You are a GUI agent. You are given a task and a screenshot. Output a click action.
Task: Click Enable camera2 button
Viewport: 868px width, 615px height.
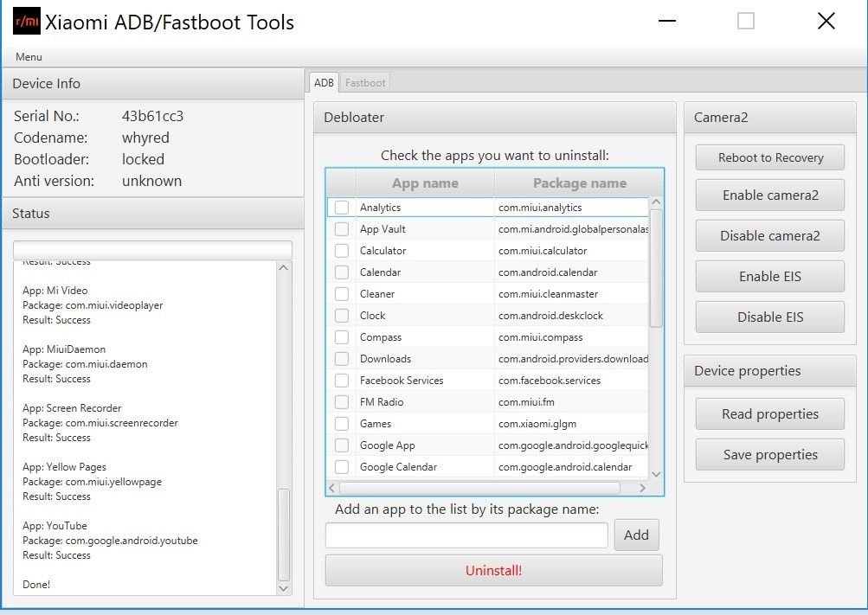pyautogui.click(x=770, y=195)
